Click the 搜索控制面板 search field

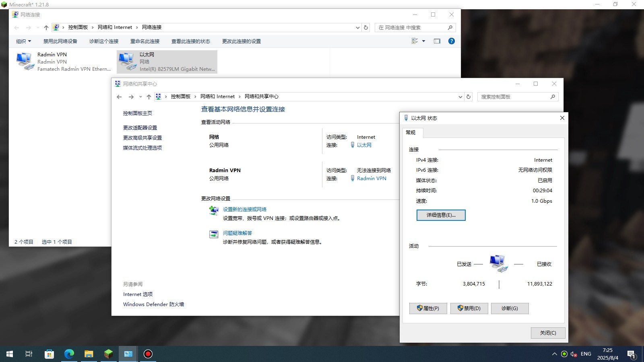coord(513,97)
